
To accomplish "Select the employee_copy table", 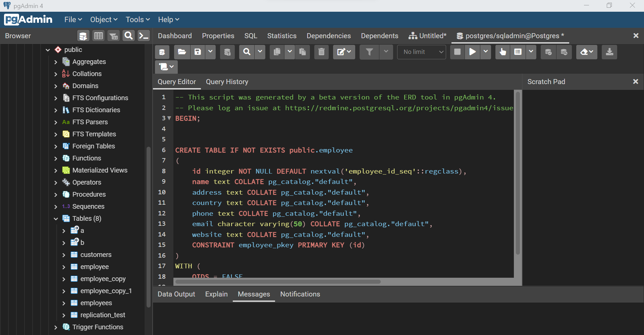I will (x=103, y=279).
